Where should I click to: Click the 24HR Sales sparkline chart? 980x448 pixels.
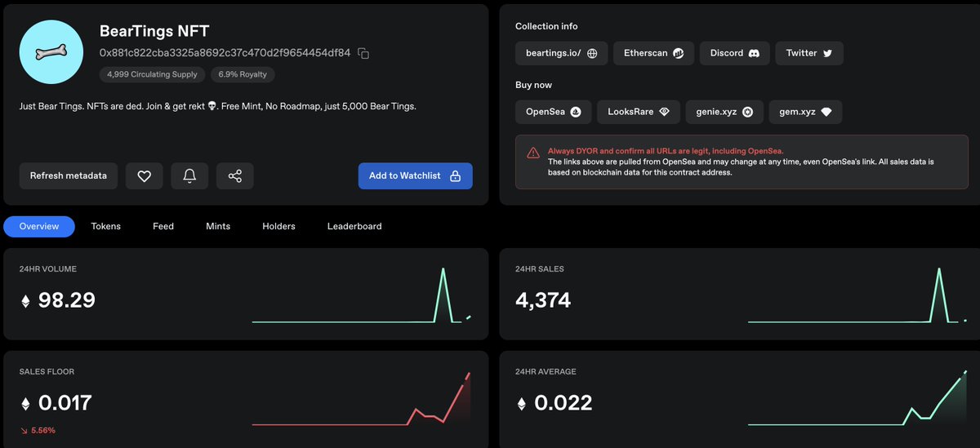(x=857, y=295)
